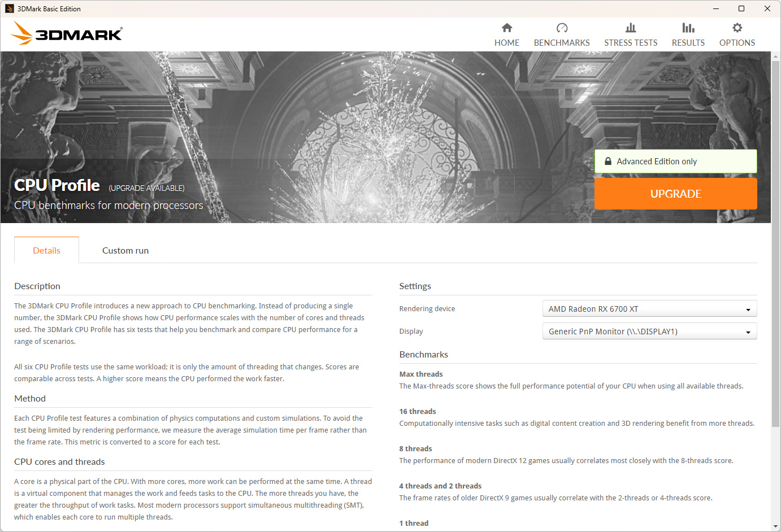Click the CPU benchmarks for modern processors subtitle
The width and height of the screenshot is (781, 532).
109,205
